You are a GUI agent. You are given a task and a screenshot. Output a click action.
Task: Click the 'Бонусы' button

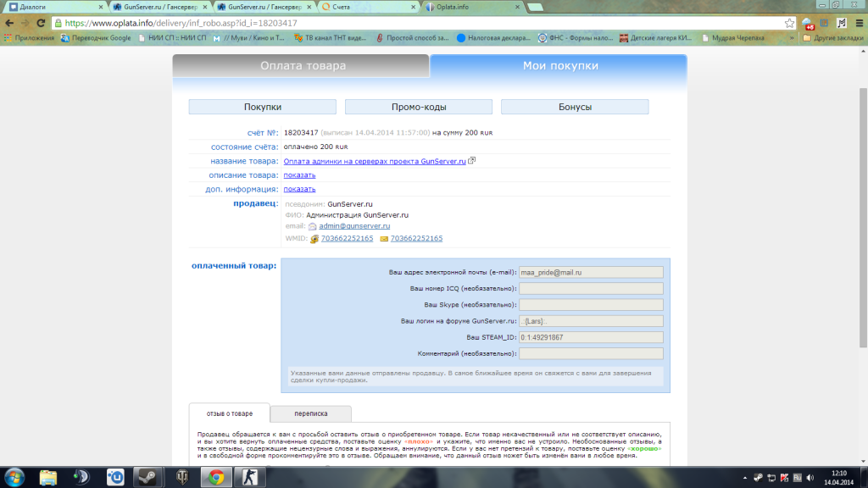575,107
